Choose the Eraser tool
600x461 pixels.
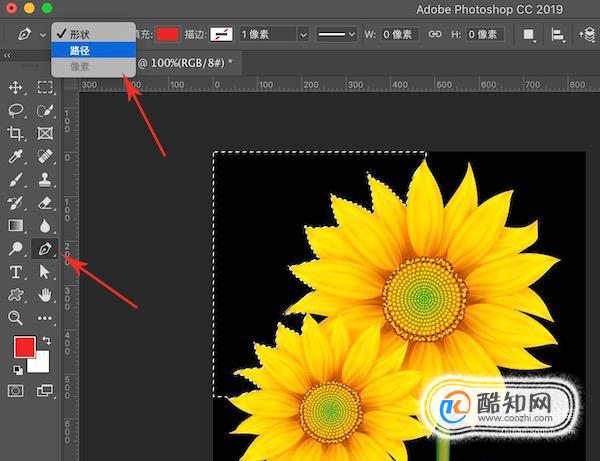(45, 203)
